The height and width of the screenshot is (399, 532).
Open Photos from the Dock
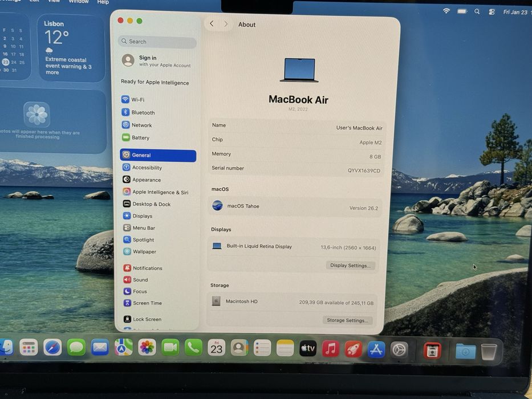(x=147, y=347)
